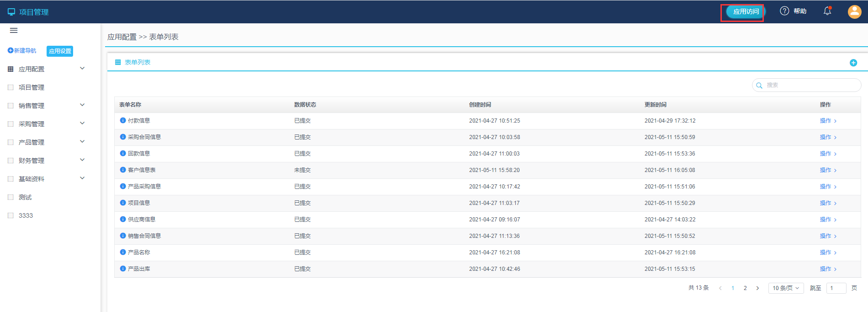
Task: Click the blue plus add-form icon
Action: coord(853,63)
